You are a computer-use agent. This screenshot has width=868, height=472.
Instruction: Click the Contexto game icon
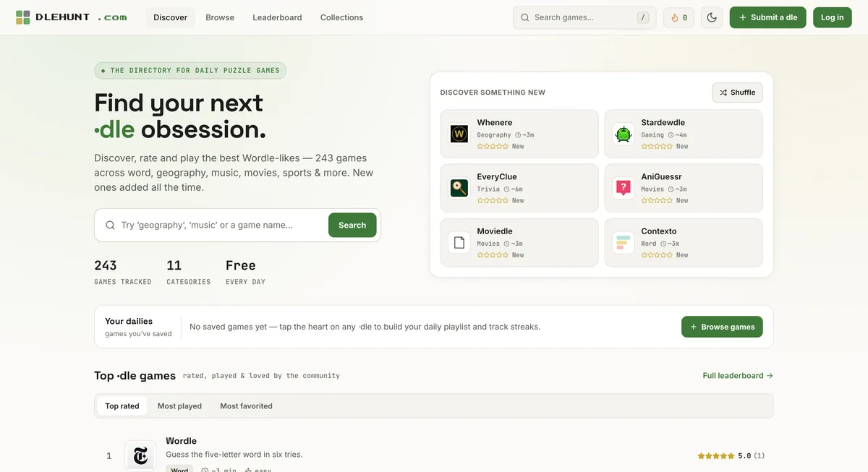[624, 242]
